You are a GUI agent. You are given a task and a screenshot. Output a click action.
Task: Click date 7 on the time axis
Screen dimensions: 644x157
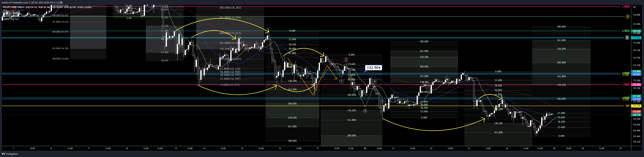(13, 148)
